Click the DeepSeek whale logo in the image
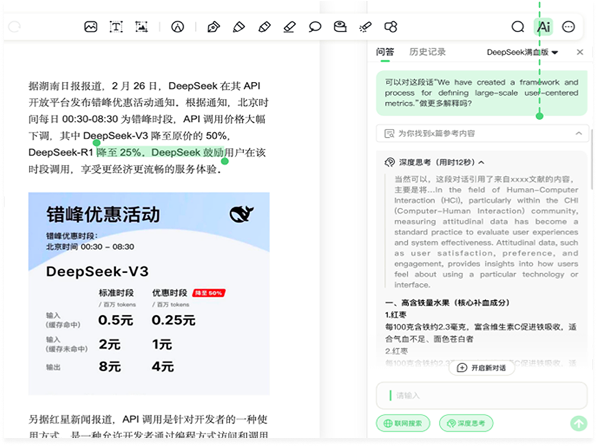The image size is (597, 446). [241, 214]
